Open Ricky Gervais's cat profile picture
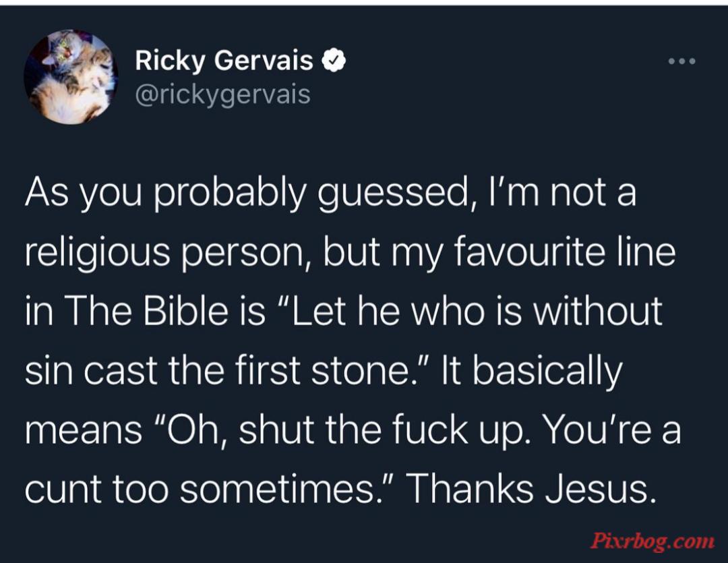 pyautogui.click(x=71, y=77)
